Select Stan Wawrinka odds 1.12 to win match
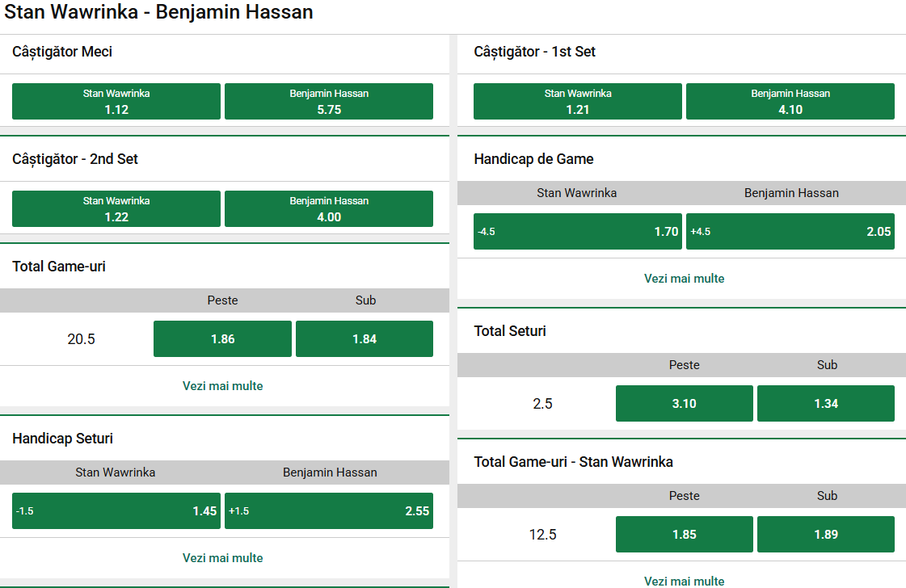Screen dimensions: 906x588 116,101
